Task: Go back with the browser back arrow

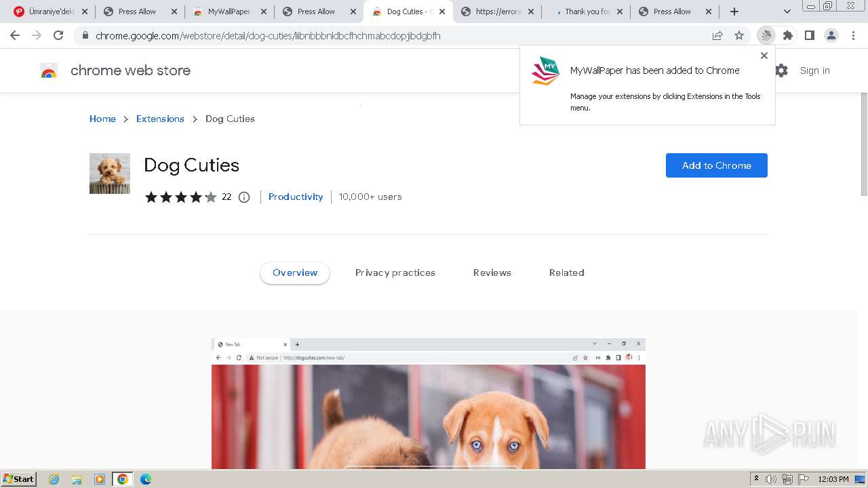Action: (15, 35)
